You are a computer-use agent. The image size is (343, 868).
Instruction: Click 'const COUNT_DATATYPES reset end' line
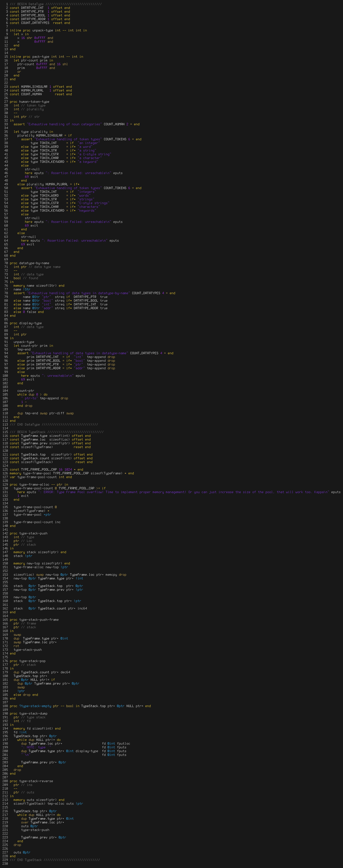coord(40,23)
